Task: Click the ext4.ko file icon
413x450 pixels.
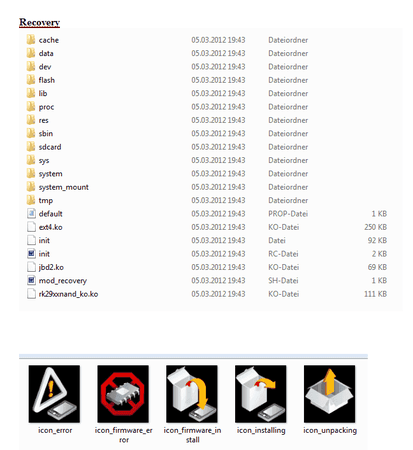Action: 31,227
